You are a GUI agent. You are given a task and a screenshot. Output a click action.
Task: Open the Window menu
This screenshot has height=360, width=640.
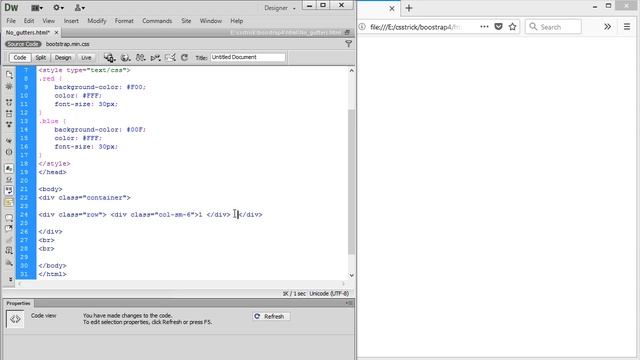(x=211, y=21)
